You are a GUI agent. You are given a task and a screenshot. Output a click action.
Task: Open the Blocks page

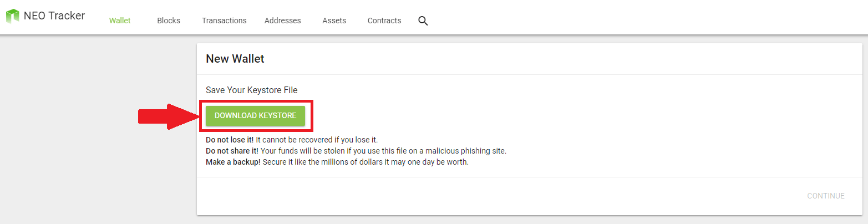point(169,21)
